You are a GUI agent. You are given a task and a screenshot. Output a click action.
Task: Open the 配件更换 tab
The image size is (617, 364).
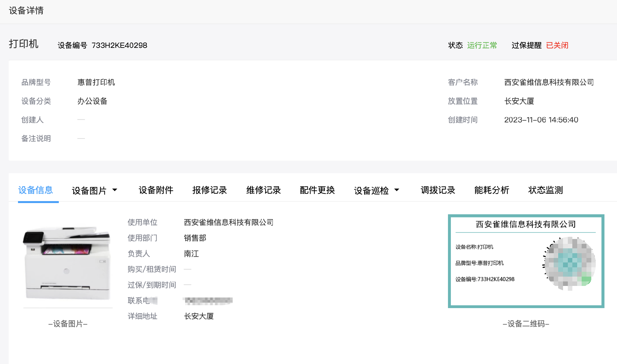pos(317,190)
